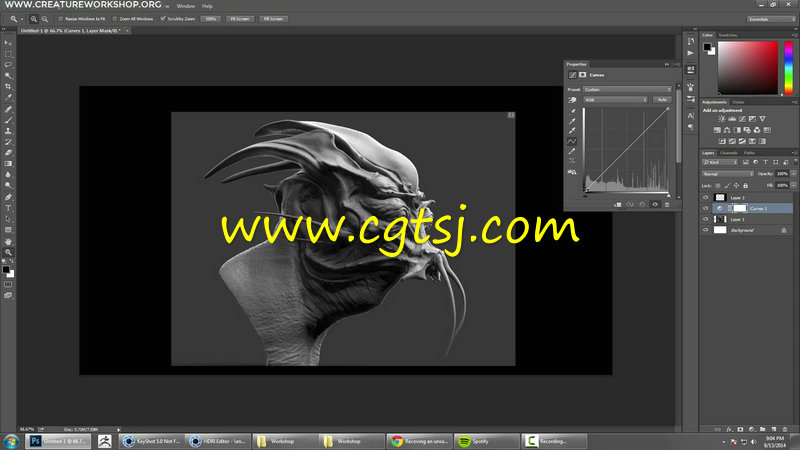Select the Path Selection tool
This screenshot has height=450, width=800.
pos(8,219)
